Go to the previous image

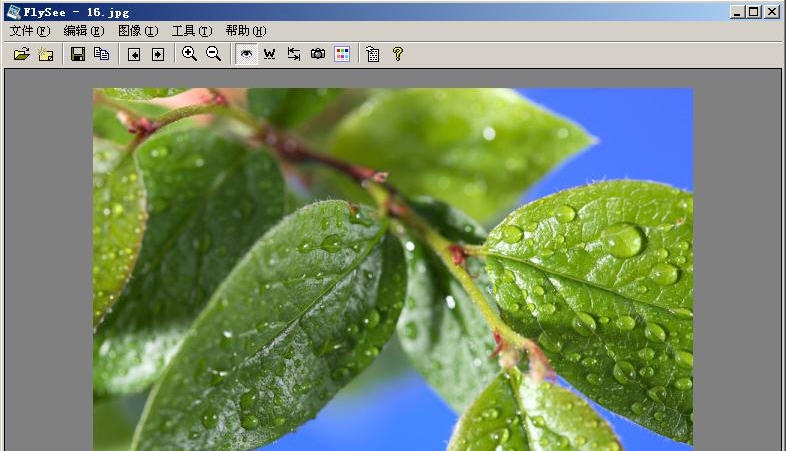(x=134, y=54)
